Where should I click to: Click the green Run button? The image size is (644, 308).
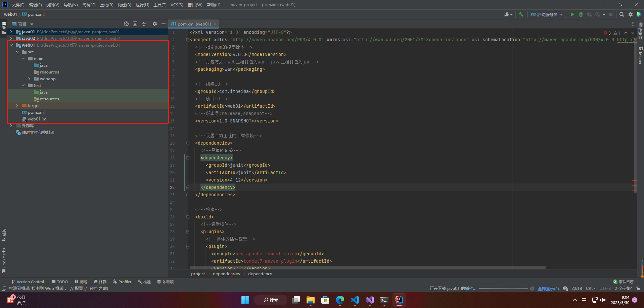coord(572,14)
